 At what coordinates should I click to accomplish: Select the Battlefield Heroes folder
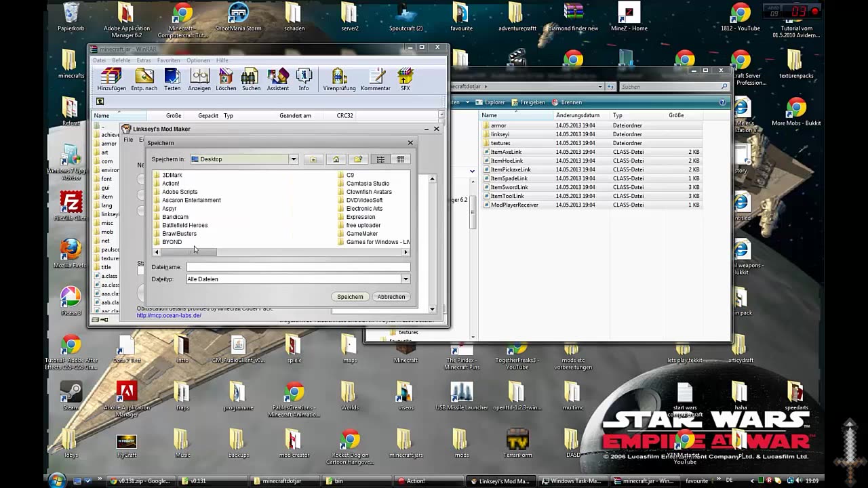[180, 225]
